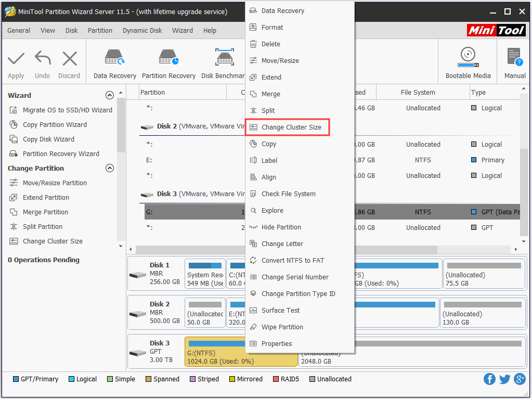Select Move/Resize Partition in sidebar
This screenshot has width=532, height=399.
point(48,183)
